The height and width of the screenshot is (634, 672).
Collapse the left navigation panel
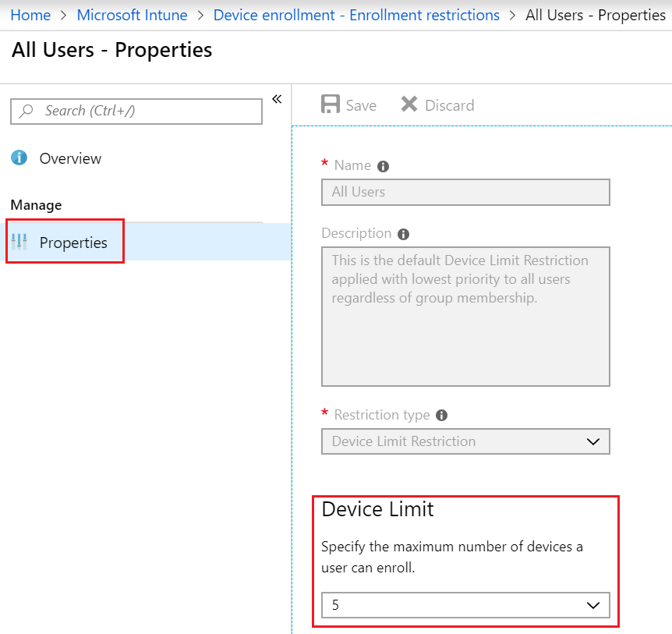(x=276, y=99)
